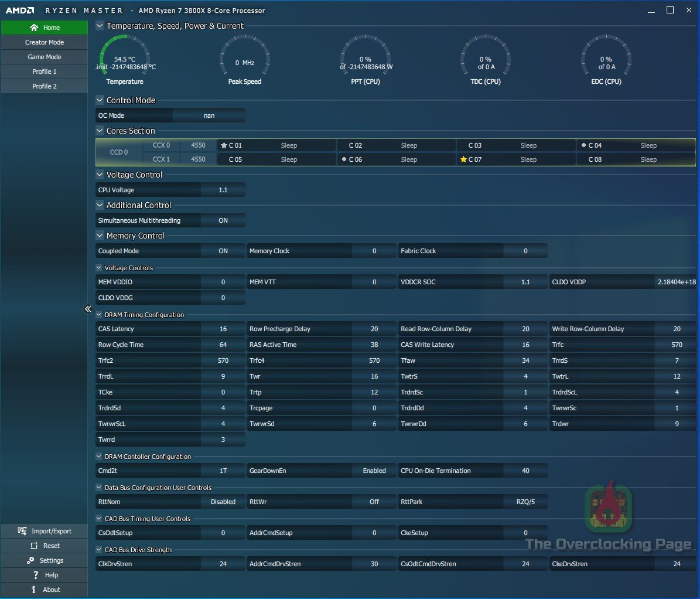Collapse the Temperature, Speed, Power & Current section
The image size is (700, 599).
point(100,26)
